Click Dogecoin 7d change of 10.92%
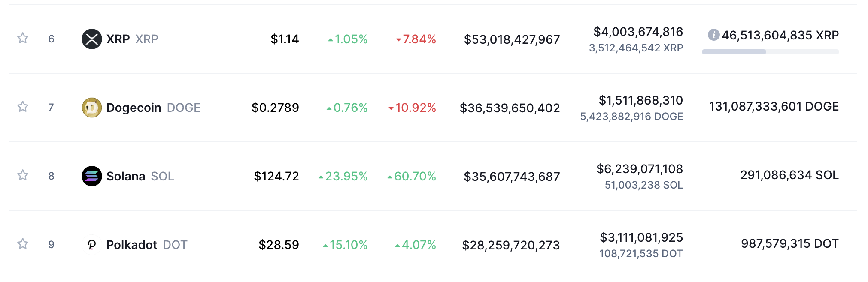The image size is (868, 282). 413,108
